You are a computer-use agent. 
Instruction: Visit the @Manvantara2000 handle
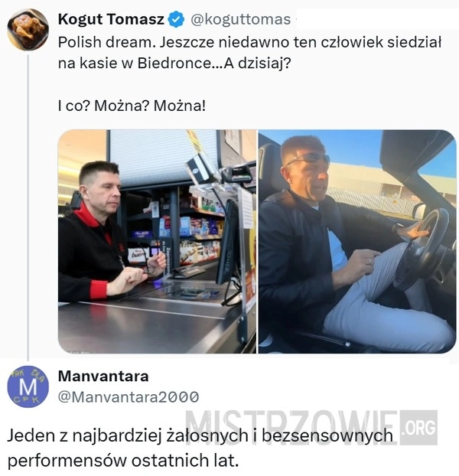coord(129,396)
